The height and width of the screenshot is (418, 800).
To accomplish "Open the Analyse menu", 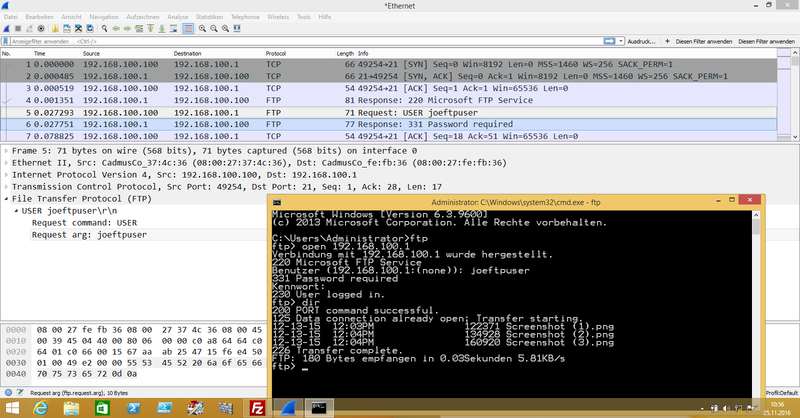I will click(178, 18).
